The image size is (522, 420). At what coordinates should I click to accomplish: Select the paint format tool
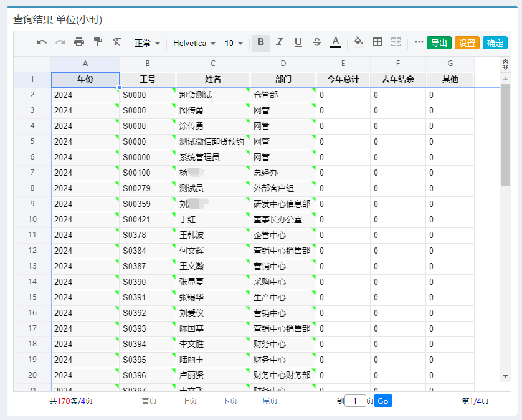98,42
